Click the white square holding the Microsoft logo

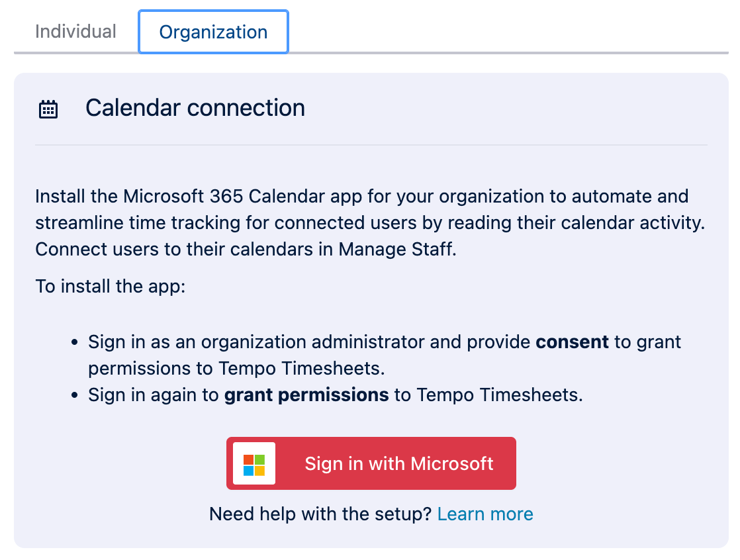point(252,463)
